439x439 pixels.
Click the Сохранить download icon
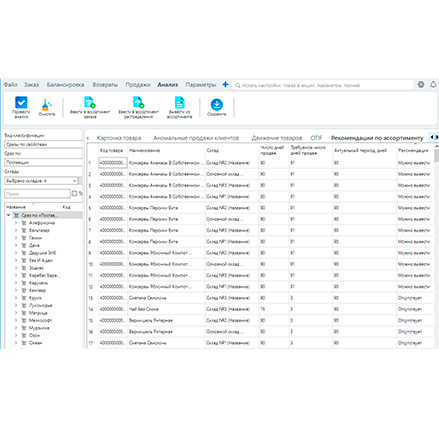[217, 104]
